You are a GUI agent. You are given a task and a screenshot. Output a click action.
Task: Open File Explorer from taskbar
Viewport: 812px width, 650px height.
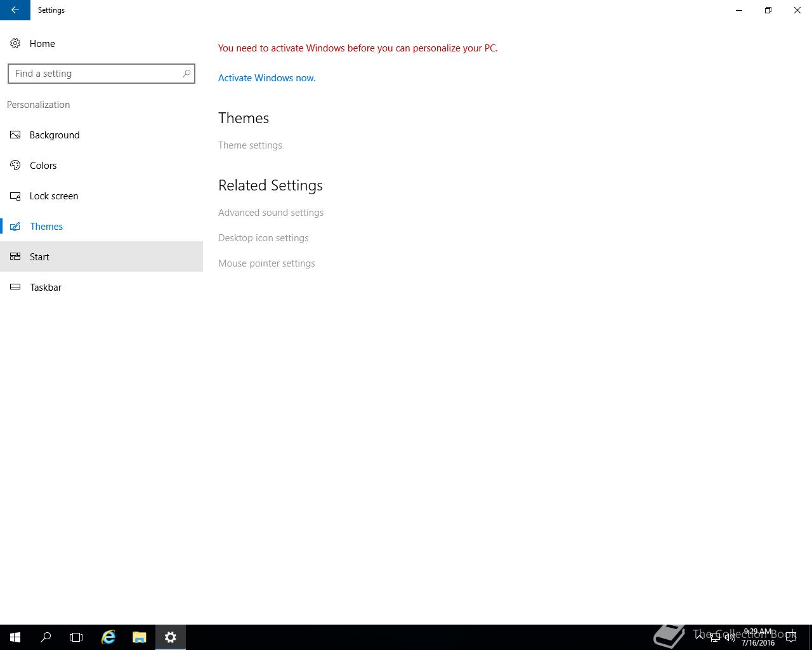(140, 637)
